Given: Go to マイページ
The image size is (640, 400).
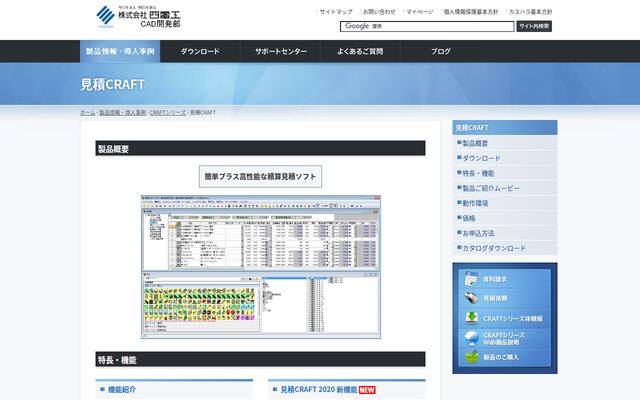Looking at the screenshot, I should tap(420, 12).
